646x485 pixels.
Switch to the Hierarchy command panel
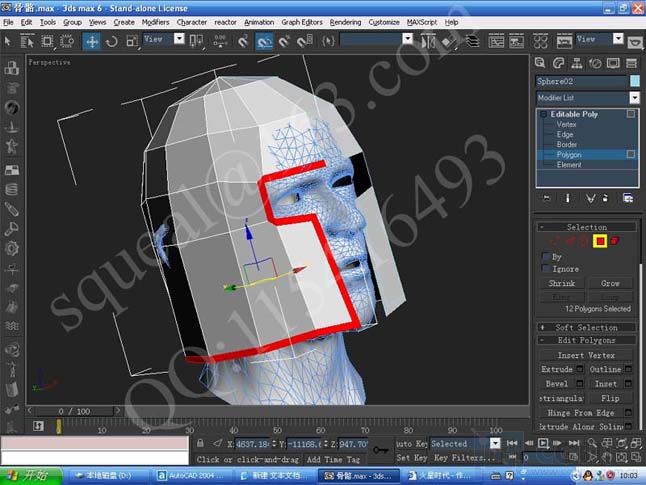click(x=577, y=63)
